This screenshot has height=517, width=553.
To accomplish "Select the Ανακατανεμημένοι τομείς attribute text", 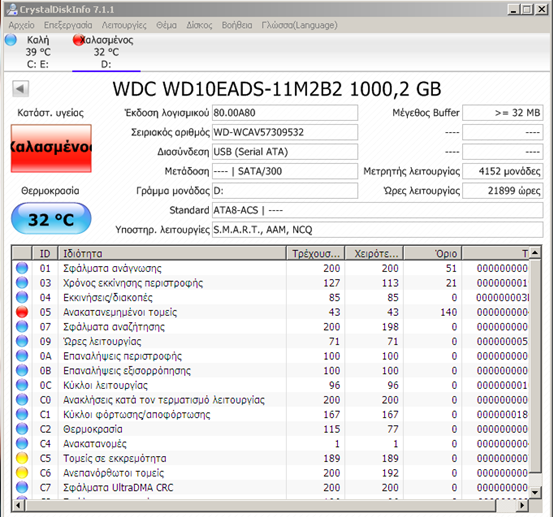I will coord(120,312).
